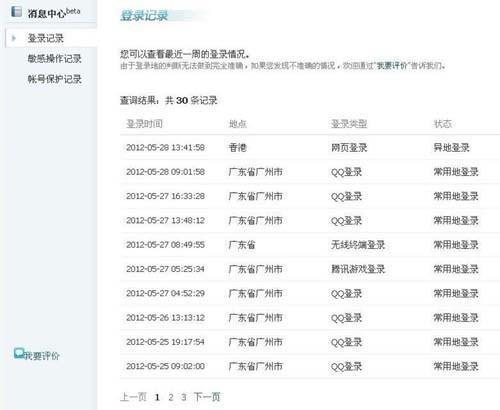500x410 pixels.
Task: Click the 地点 column header
Action: [238, 124]
